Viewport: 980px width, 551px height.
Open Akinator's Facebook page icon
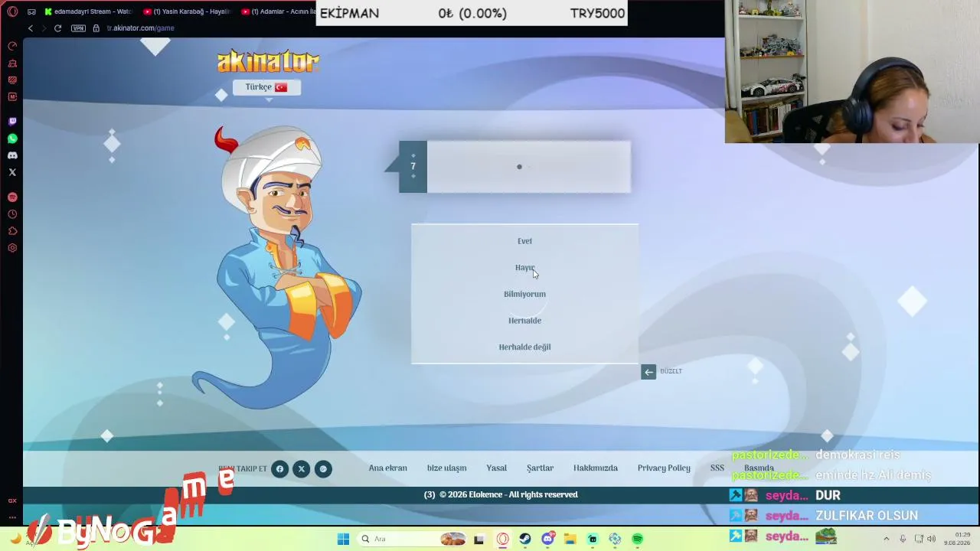click(x=279, y=469)
